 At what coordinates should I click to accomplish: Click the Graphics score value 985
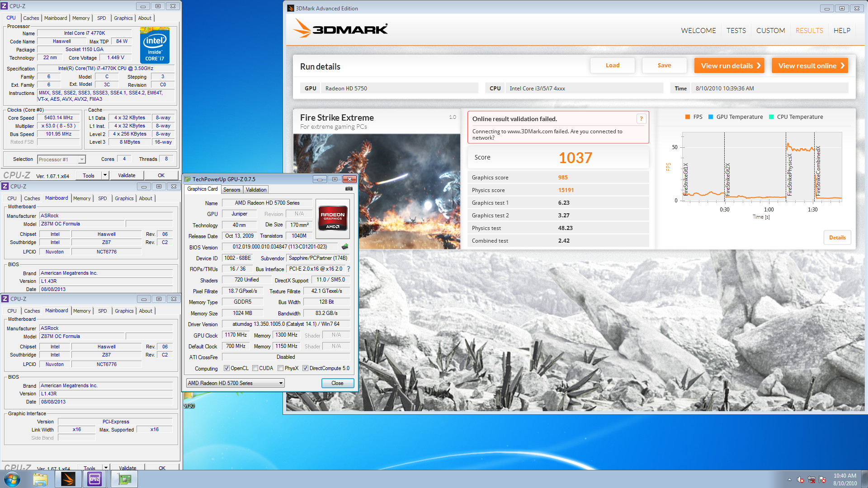(563, 178)
